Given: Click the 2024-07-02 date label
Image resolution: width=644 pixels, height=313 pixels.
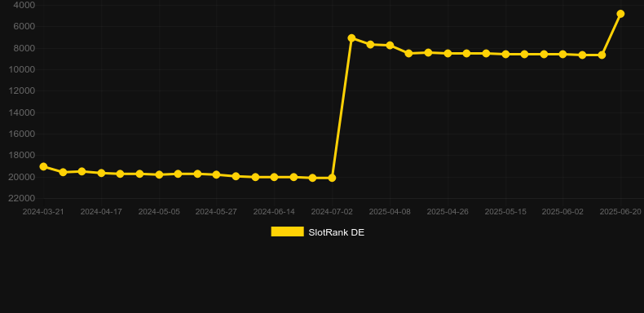Looking at the screenshot, I should pos(332,212).
